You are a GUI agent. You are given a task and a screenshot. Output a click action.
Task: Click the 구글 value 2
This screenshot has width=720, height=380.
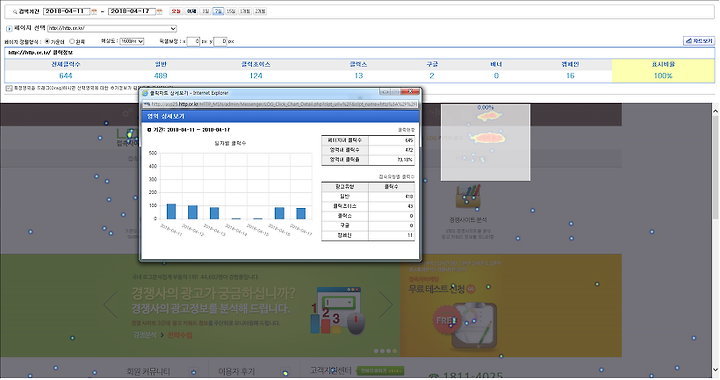coord(432,76)
